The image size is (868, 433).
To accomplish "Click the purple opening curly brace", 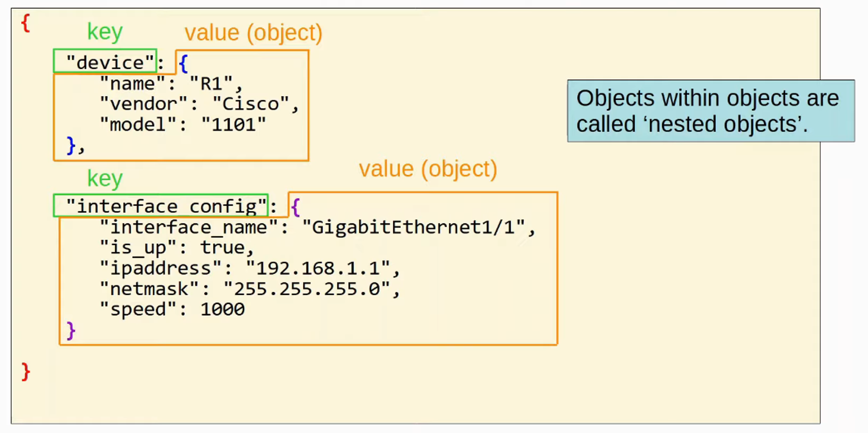I will click(296, 207).
